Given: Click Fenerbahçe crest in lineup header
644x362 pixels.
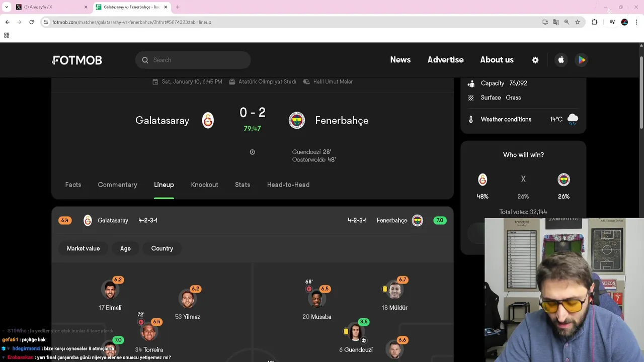Looking at the screenshot, I should click(418, 220).
